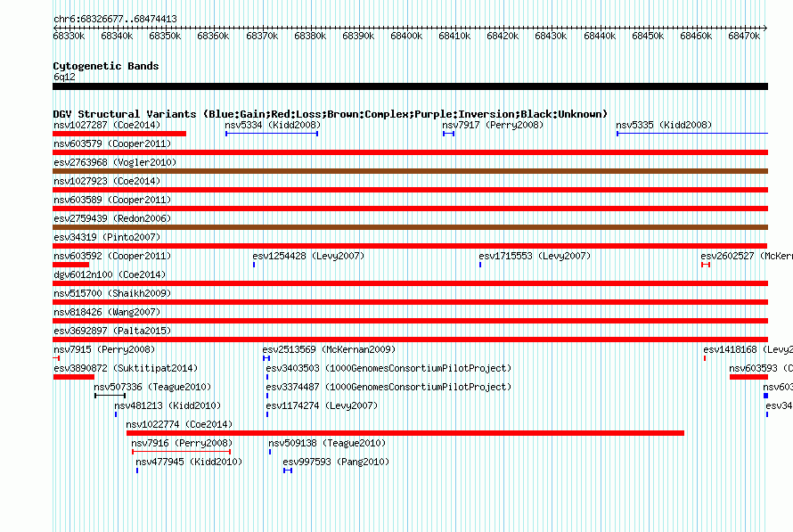Open variant esv2513569 (McKernan2009) label
Image resolution: width=793 pixels, height=532 pixels.
point(329,349)
